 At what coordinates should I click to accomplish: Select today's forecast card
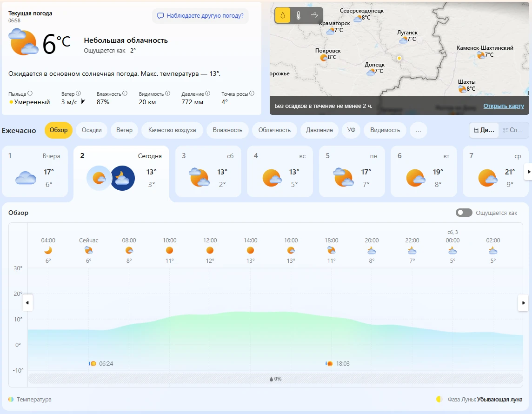click(121, 173)
